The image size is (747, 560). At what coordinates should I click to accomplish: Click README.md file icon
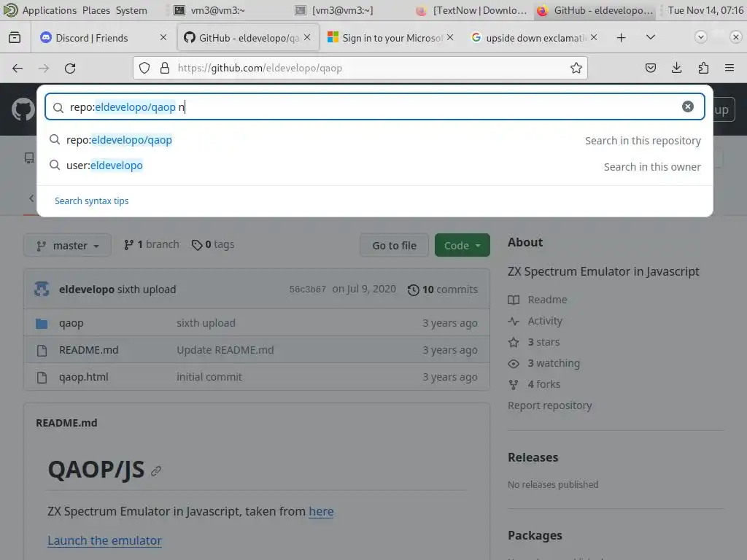42,351
